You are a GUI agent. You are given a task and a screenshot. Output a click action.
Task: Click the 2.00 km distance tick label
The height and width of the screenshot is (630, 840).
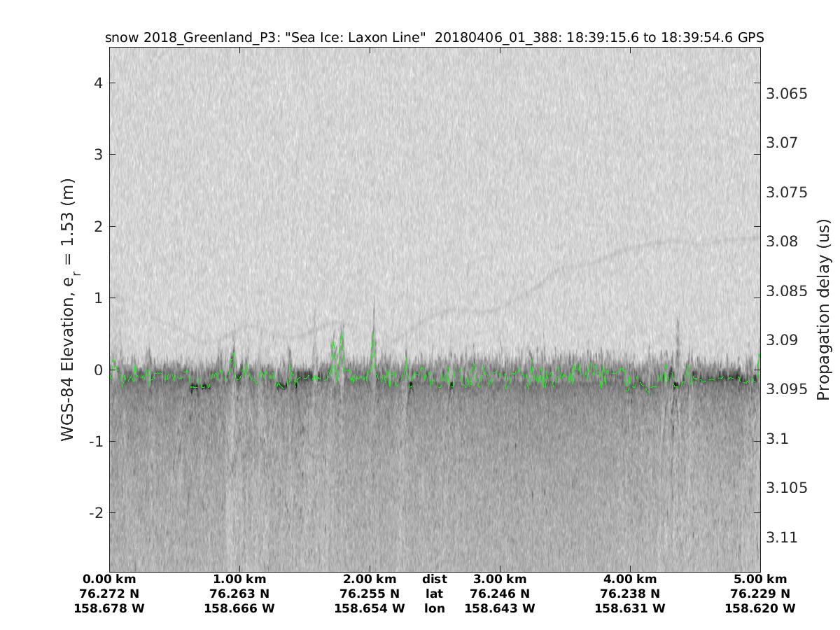(370, 579)
